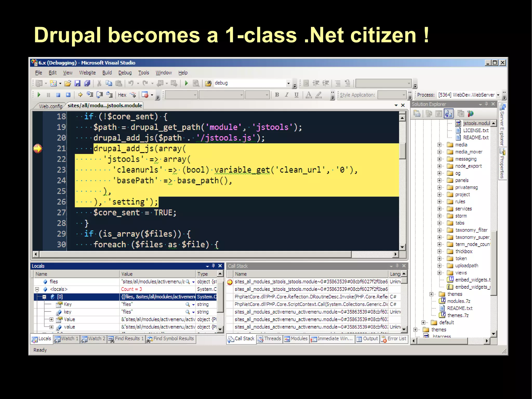This screenshot has height=399, width=532.
Task: Click the Stop Debugging square icon
Action: (58, 95)
